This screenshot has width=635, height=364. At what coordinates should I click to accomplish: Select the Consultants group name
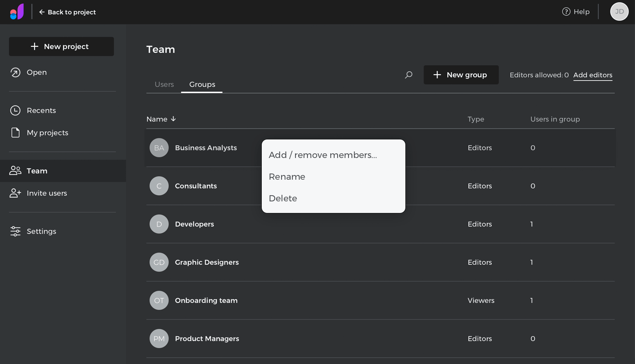[196, 186]
